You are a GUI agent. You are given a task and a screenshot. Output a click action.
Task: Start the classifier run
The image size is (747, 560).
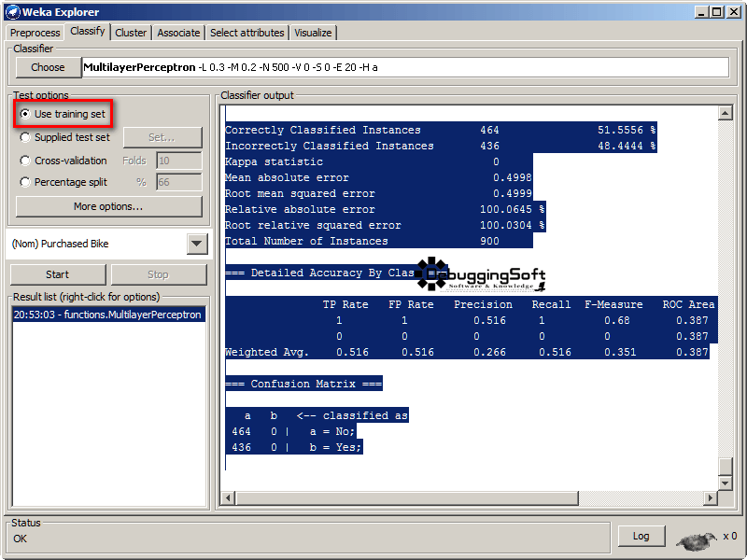click(58, 274)
